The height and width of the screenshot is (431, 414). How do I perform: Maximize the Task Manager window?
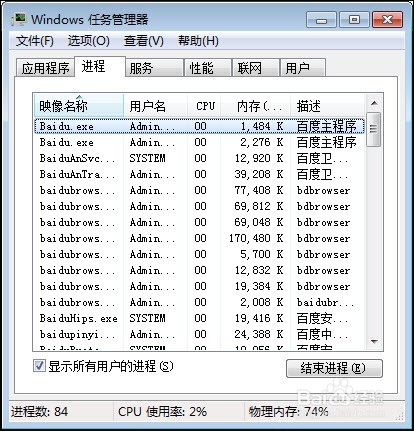click(x=354, y=20)
